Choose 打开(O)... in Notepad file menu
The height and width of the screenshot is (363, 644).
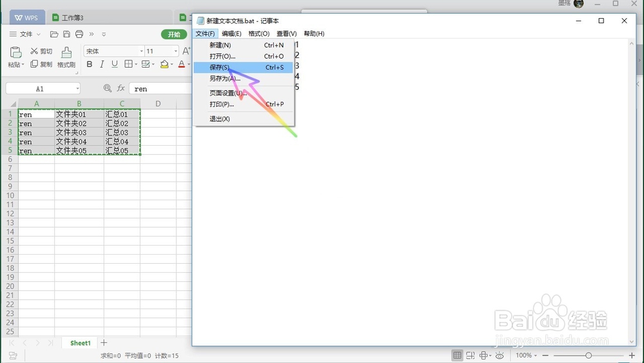click(x=243, y=56)
